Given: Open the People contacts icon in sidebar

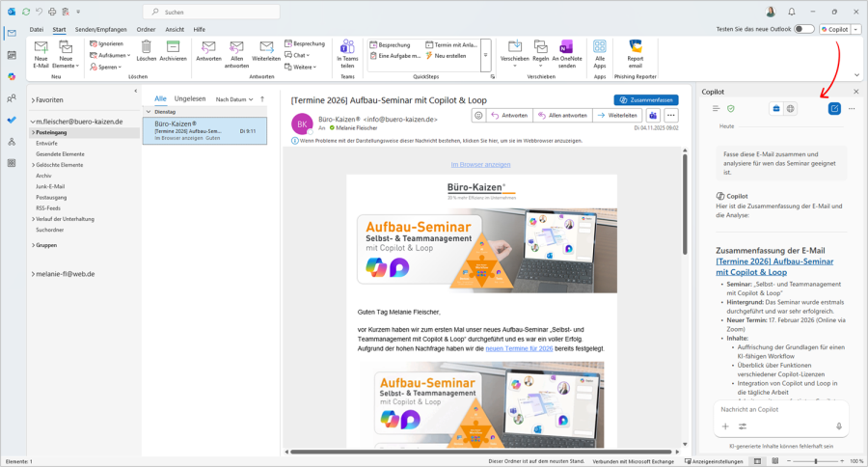Looking at the screenshot, I should click(x=12, y=98).
